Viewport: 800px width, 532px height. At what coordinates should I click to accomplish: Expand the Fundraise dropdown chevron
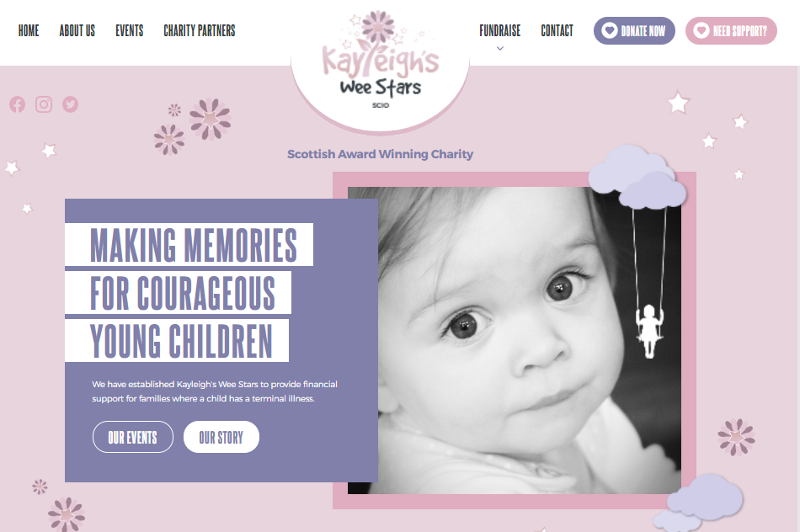pyautogui.click(x=500, y=49)
